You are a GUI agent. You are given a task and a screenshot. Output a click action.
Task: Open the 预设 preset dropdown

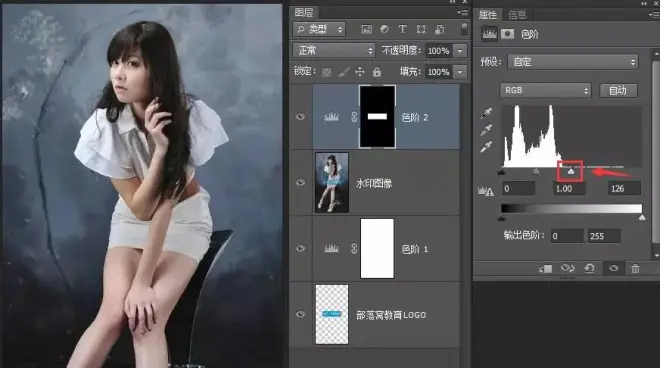(573, 62)
